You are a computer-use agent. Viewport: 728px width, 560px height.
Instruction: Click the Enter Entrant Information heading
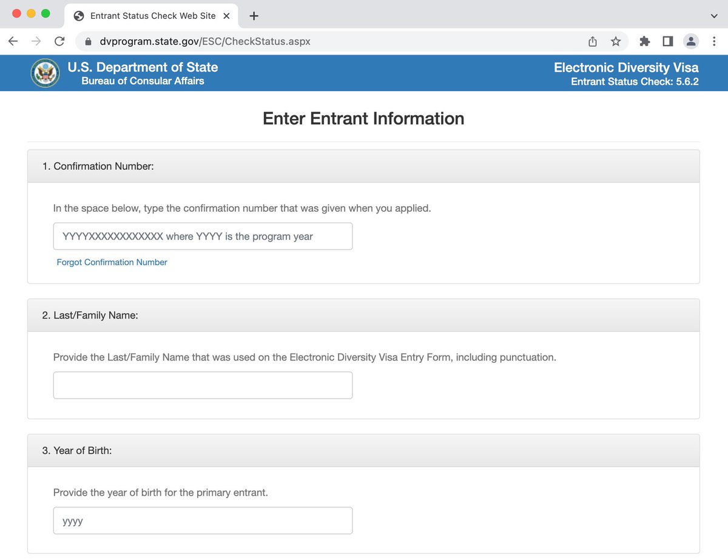(x=363, y=118)
